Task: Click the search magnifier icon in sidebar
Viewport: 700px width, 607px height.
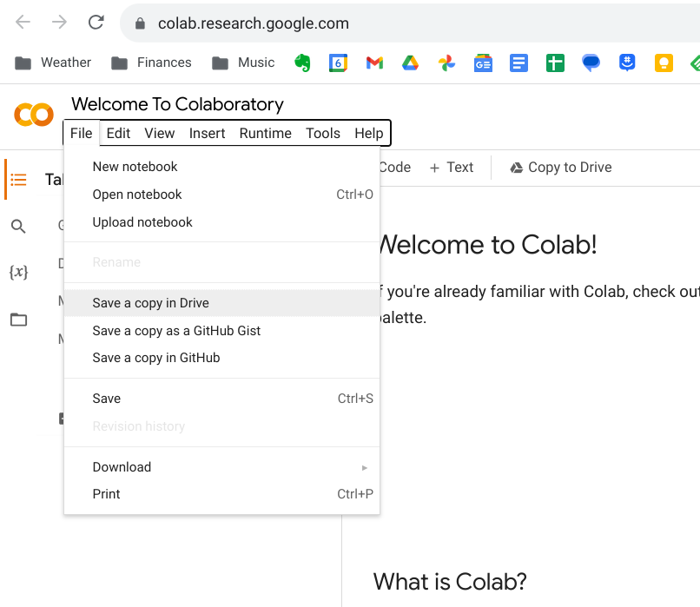Action: [x=18, y=227]
